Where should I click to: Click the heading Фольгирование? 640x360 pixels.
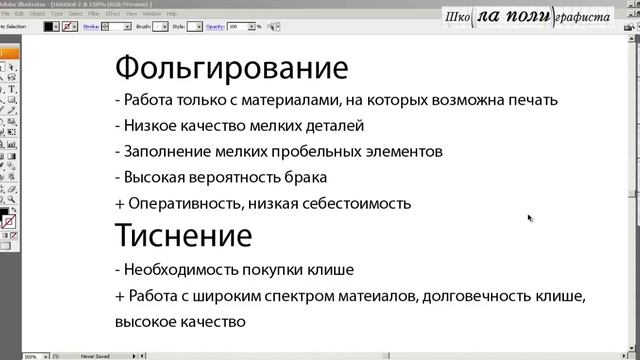point(231,68)
